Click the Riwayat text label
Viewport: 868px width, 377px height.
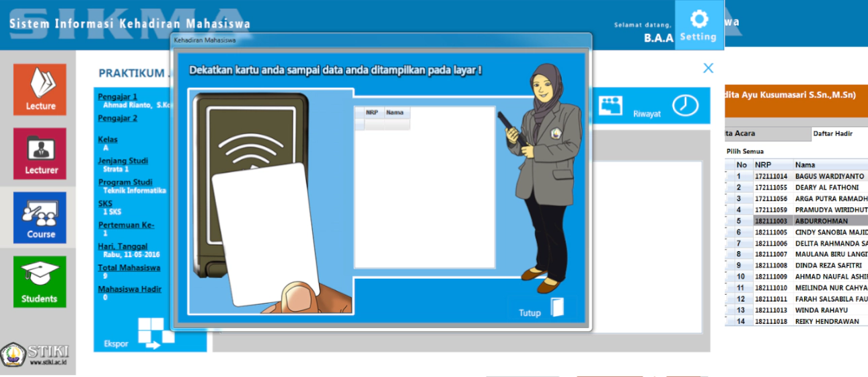pyautogui.click(x=647, y=114)
